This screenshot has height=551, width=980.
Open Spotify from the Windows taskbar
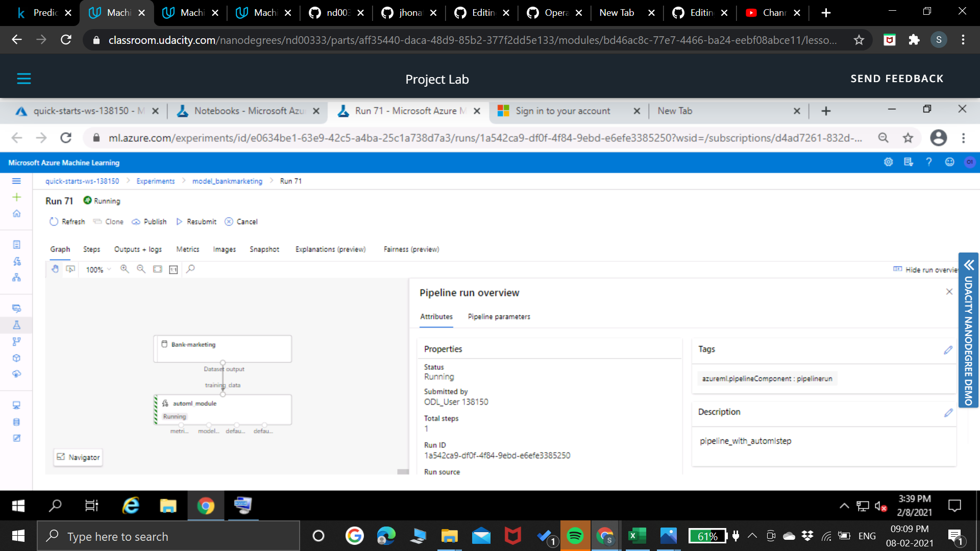[575, 536]
